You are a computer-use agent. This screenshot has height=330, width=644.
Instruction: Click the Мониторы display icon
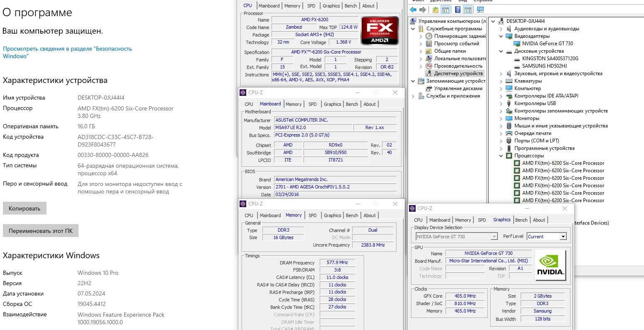pyautogui.click(x=509, y=118)
